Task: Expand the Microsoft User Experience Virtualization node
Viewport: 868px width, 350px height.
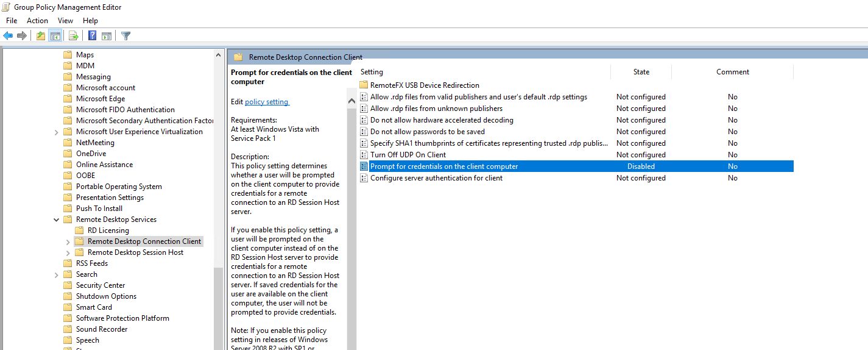Action: [x=57, y=132]
